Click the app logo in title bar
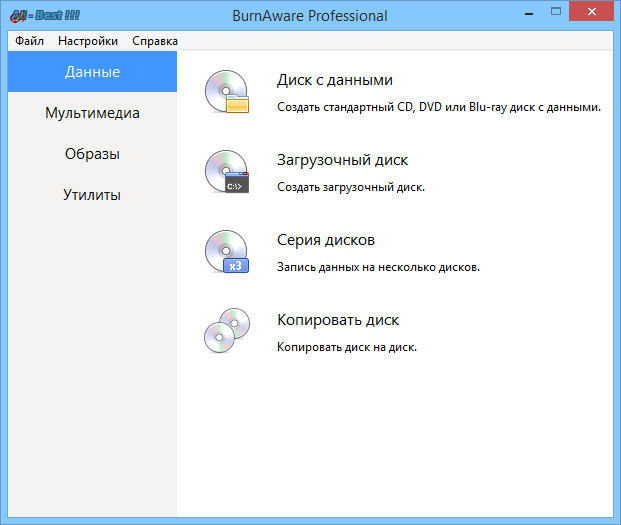 coord(45,16)
